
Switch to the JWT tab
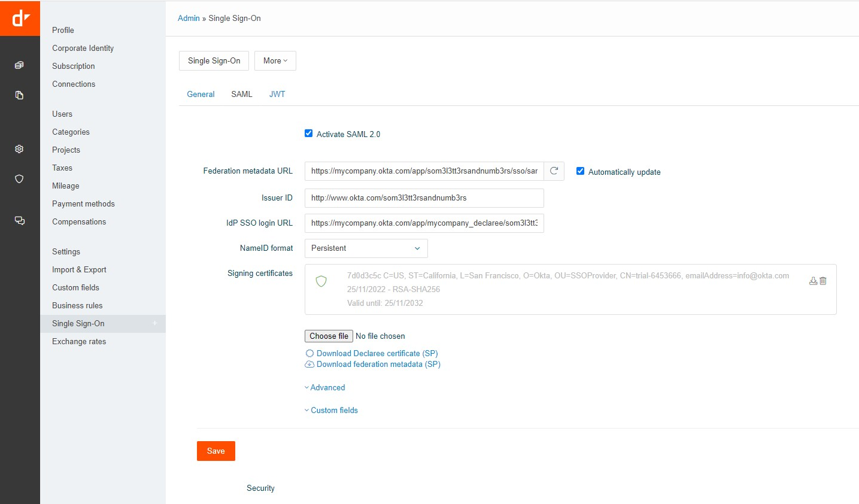pos(277,95)
